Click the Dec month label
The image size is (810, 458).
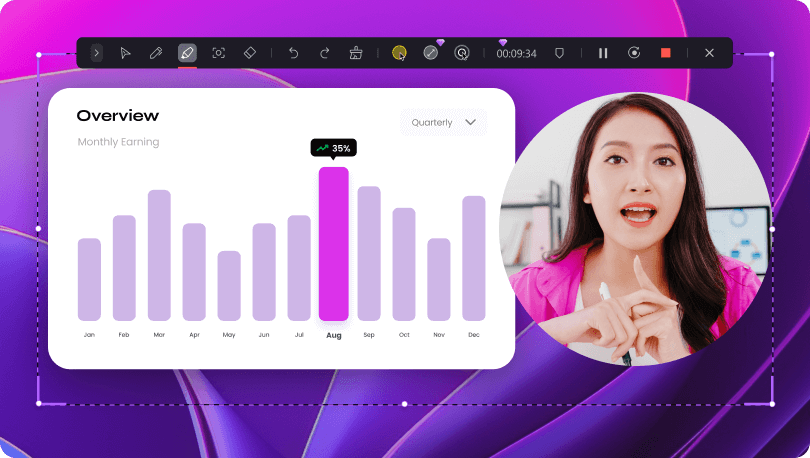click(474, 335)
